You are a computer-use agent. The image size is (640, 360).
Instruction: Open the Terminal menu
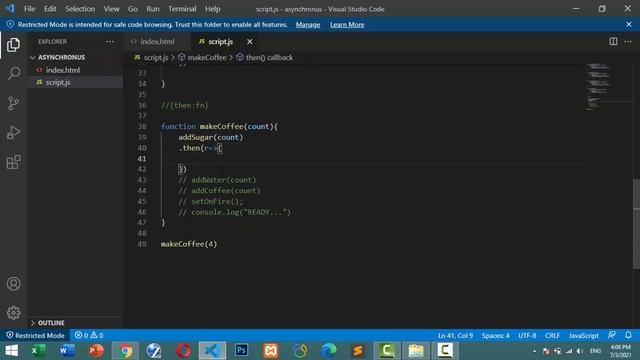click(x=182, y=9)
